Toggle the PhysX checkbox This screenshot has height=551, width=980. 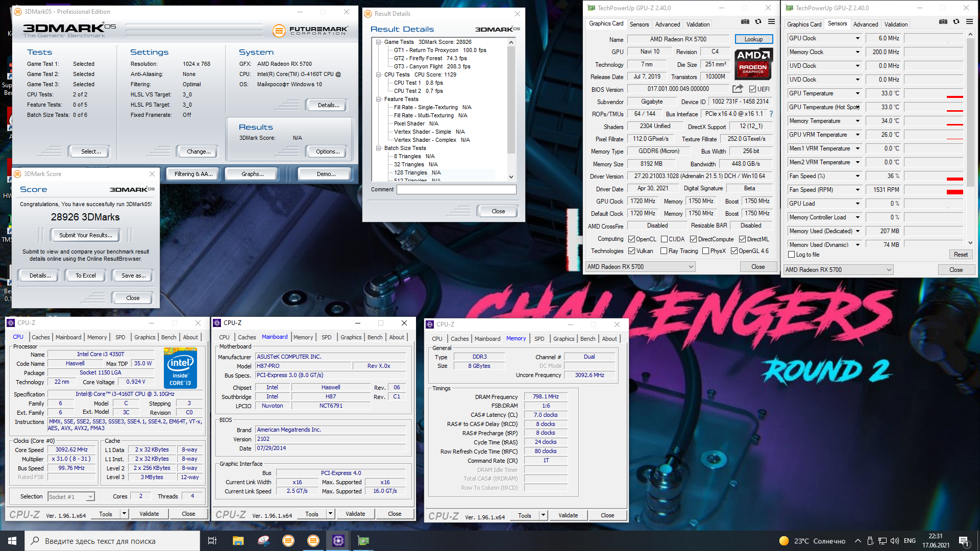(706, 251)
